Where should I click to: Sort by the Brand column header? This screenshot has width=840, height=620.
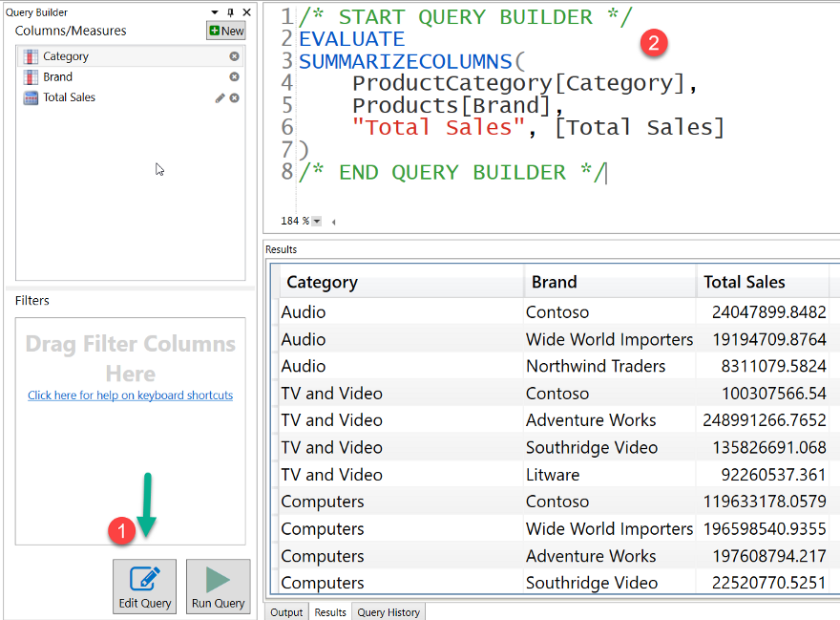[610, 282]
